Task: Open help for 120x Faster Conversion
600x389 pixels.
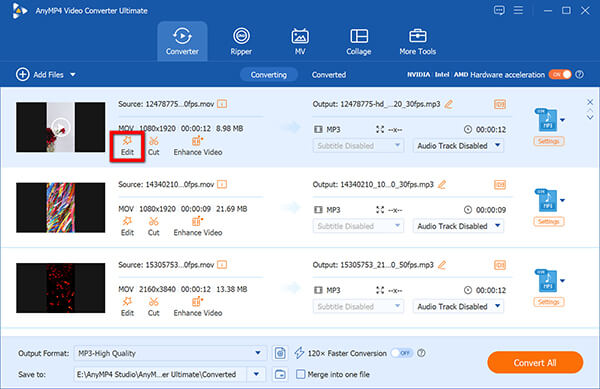Action: coord(421,353)
